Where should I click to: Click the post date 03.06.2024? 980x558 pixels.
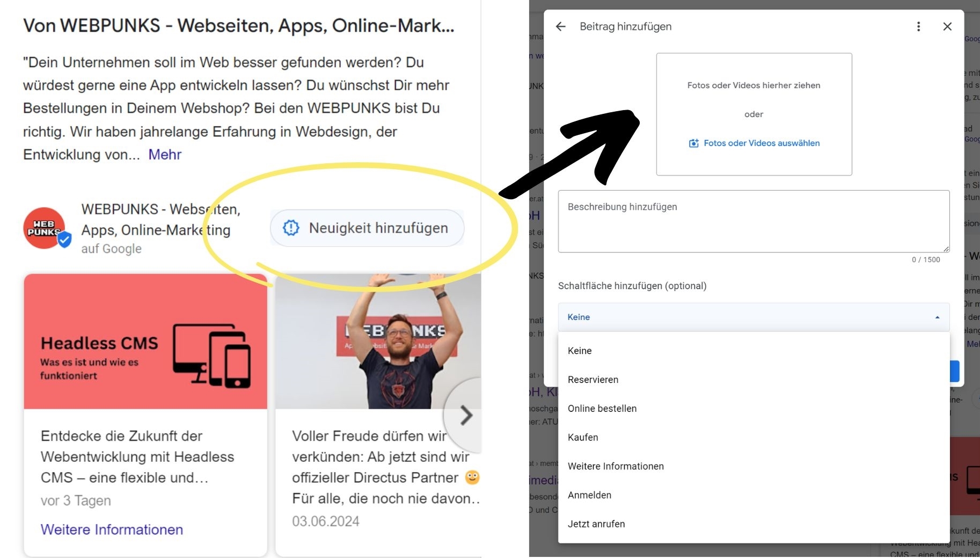coord(325,521)
